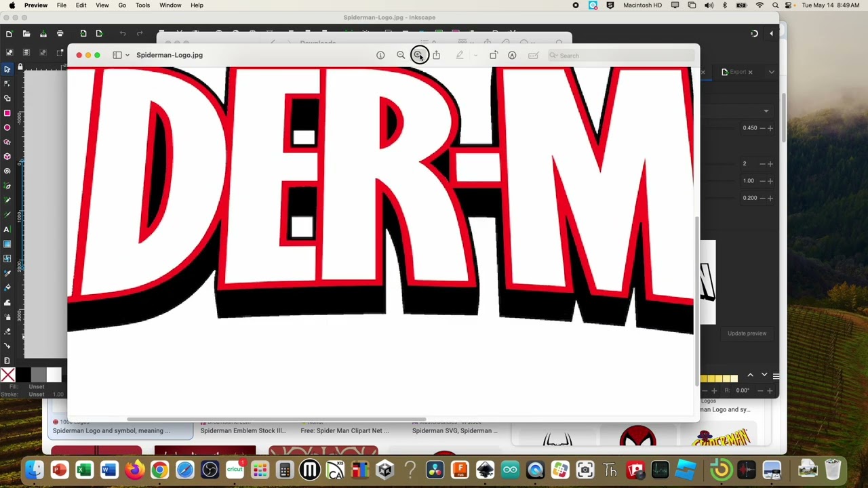Select the black palette swatch
Screen dimensions: 868x488
tap(24, 375)
